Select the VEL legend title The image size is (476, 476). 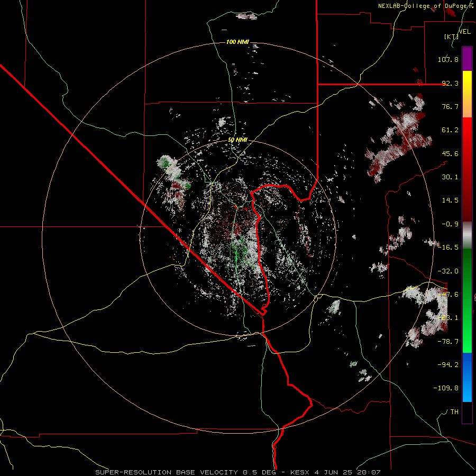point(464,32)
